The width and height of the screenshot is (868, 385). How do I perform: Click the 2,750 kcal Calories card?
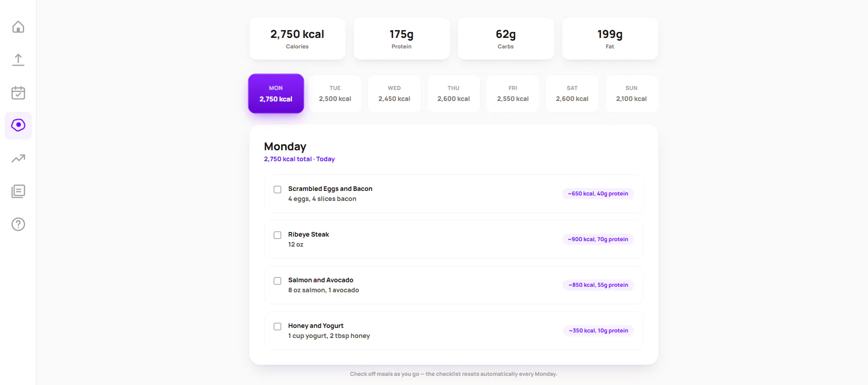click(298, 39)
